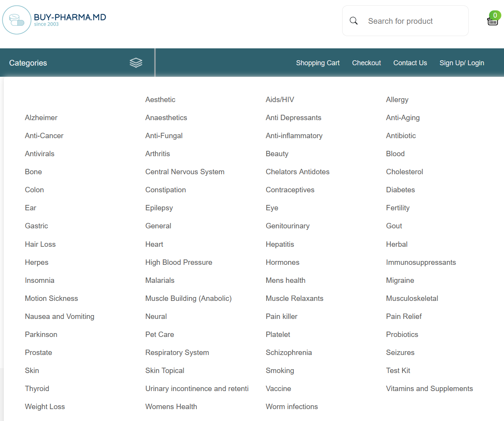This screenshot has width=504, height=421.
Task: Browse Central Nervous System category
Action: pyautogui.click(x=185, y=172)
